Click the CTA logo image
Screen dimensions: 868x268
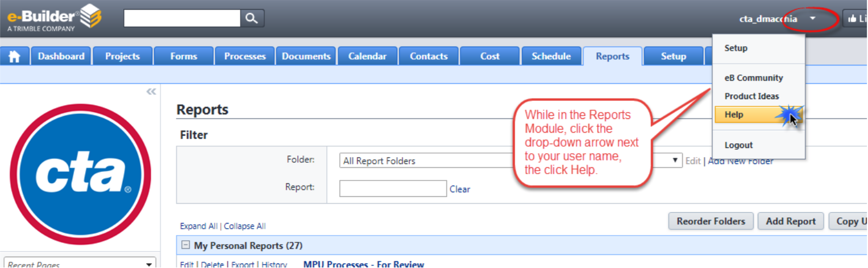(80, 174)
